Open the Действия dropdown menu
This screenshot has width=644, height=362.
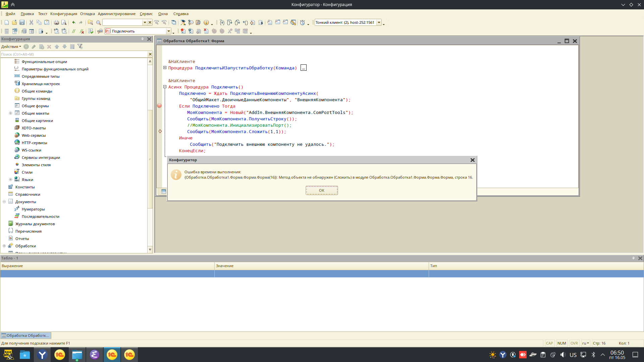[11, 47]
